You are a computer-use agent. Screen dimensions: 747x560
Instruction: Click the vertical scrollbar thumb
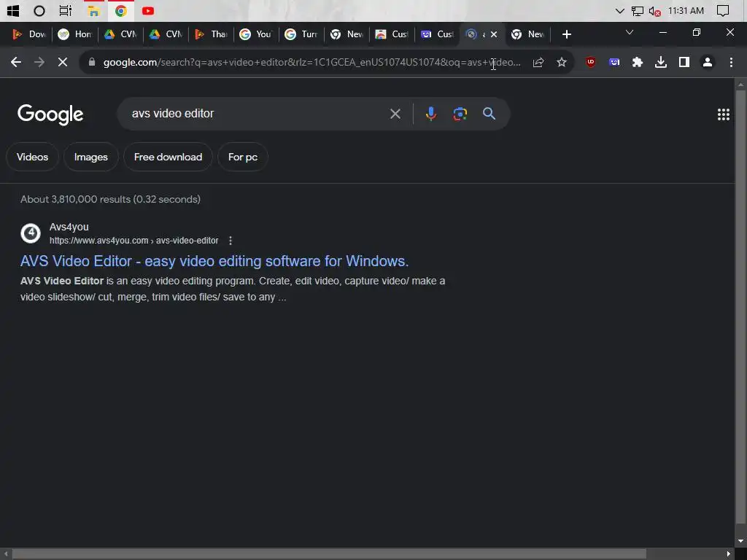click(740, 307)
